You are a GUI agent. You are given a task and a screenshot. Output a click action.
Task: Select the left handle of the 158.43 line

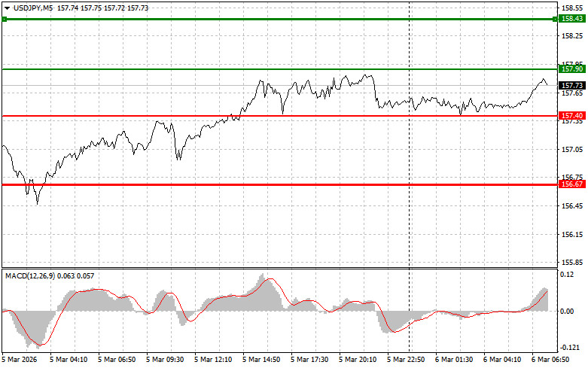(4, 18)
